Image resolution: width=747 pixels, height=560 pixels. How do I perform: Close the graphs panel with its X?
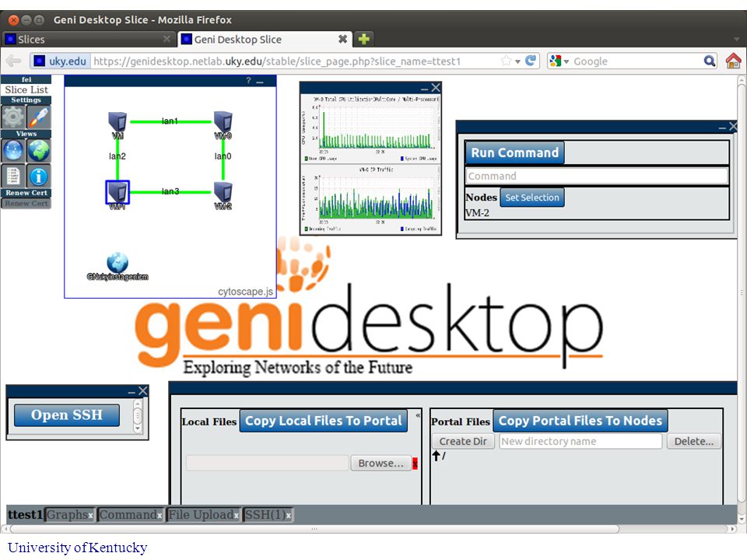pos(436,88)
